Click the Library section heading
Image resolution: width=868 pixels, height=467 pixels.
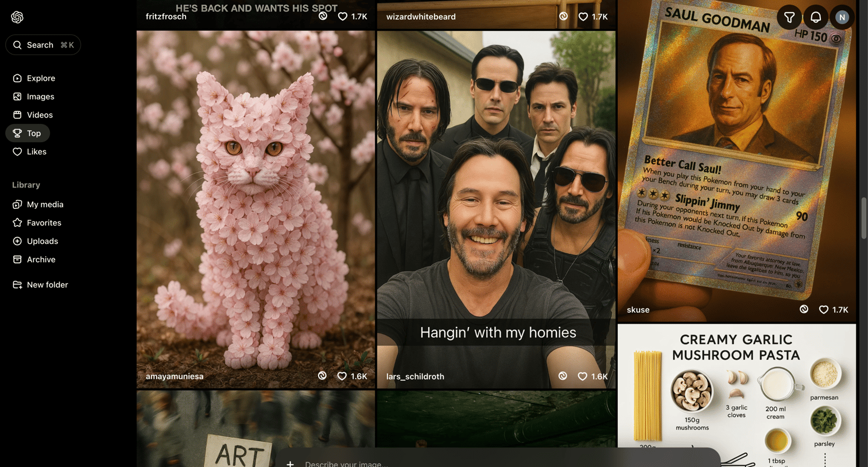pyautogui.click(x=26, y=185)
